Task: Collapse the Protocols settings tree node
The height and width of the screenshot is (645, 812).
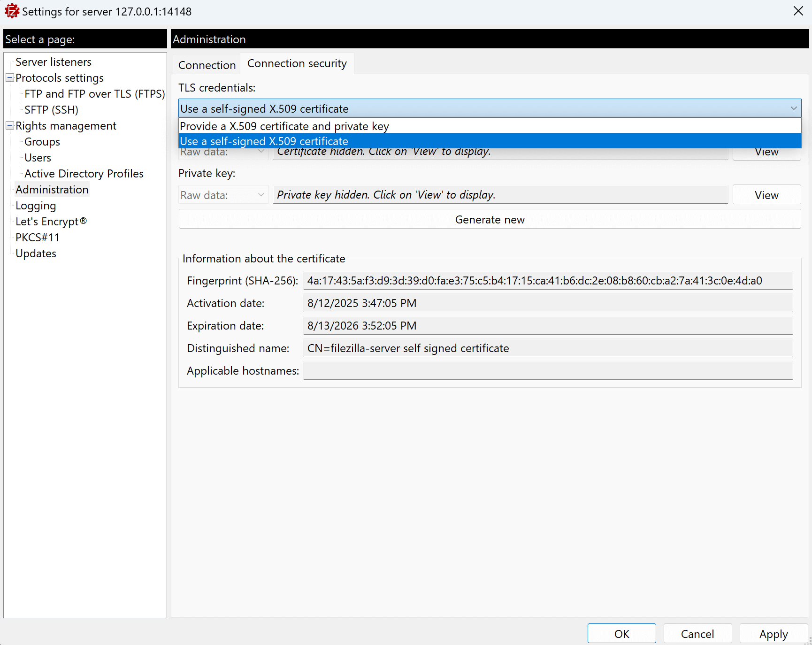Action: click(x=10, y=77)
